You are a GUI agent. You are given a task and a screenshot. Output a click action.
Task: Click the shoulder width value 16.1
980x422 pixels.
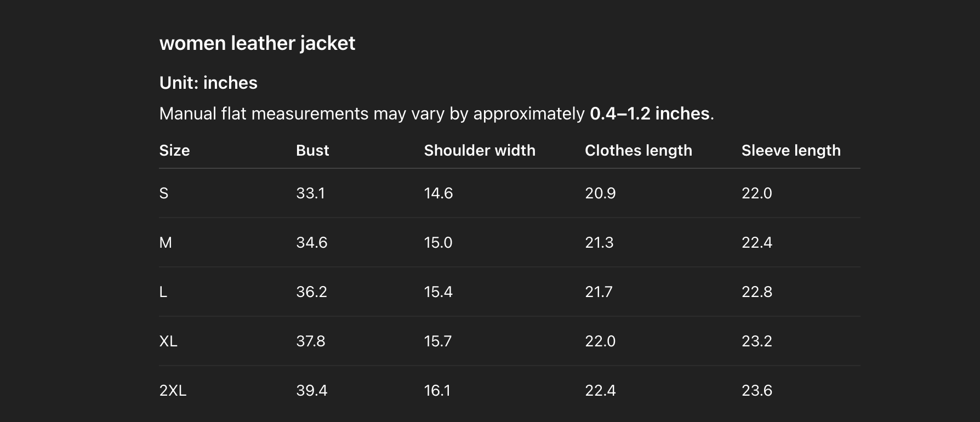point(437,391)
